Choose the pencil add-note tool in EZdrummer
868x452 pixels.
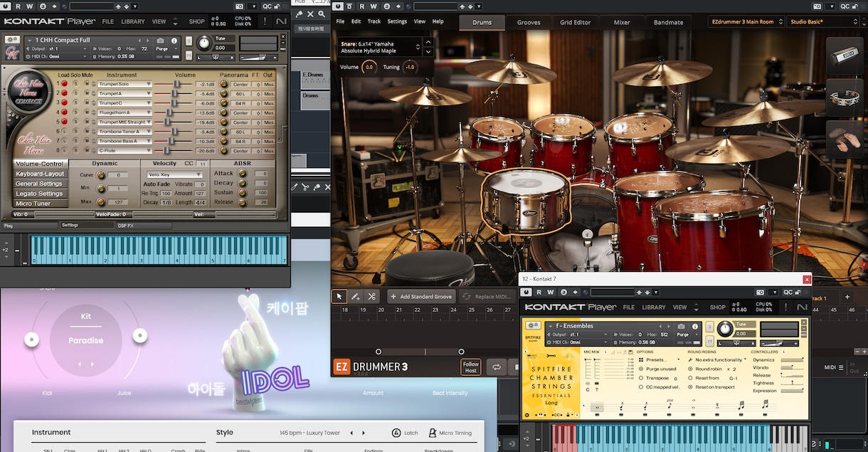(x=356, y=296)
